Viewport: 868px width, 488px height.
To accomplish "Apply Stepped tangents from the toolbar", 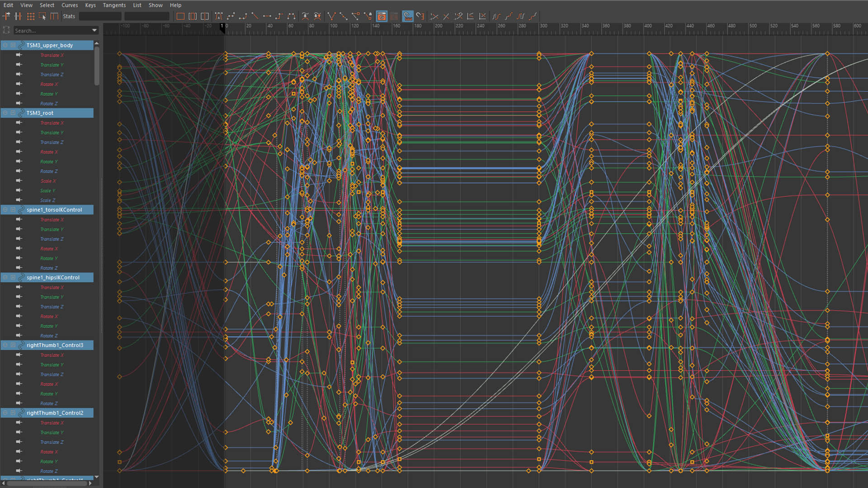I will point(279,16).
